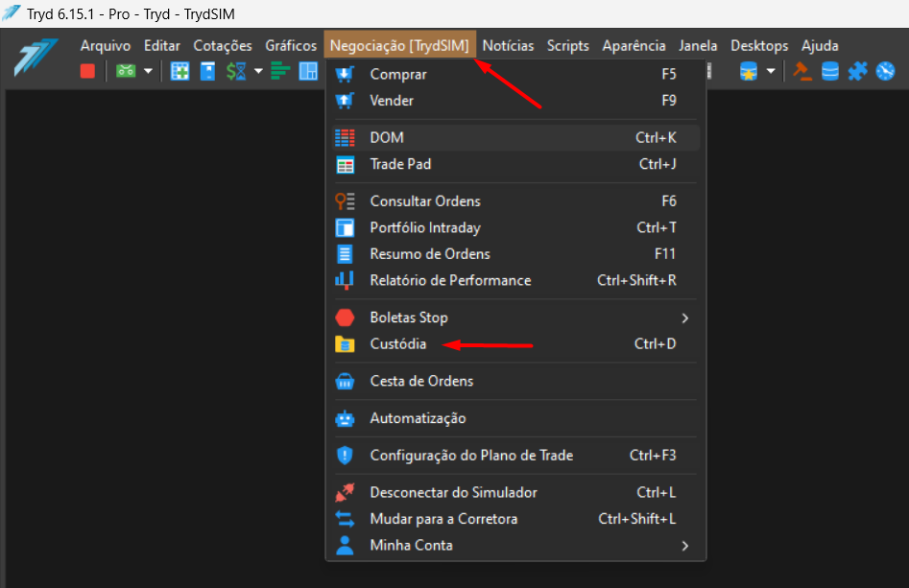The width and height of the screenshot is (909, 588).
Task: Click the Automatização robot icon
Action: click(x=345, y=418)
